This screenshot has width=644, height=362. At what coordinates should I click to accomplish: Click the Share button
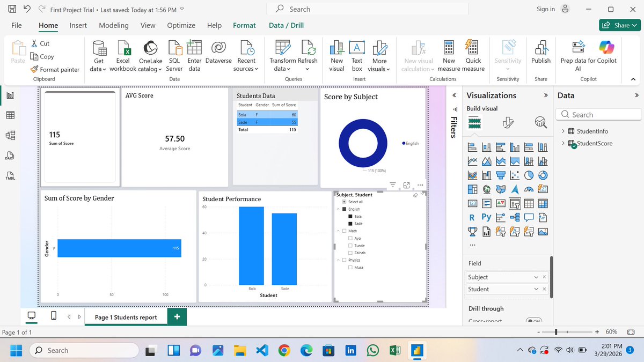pos(620,25)
